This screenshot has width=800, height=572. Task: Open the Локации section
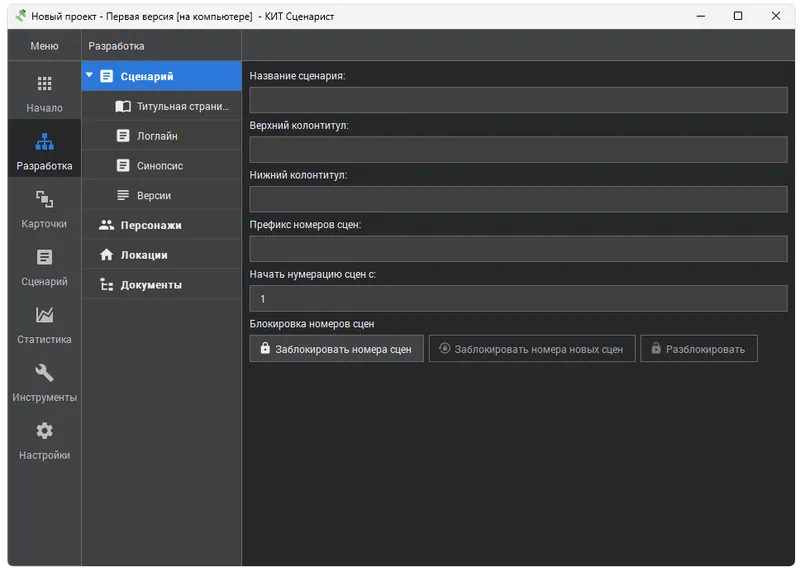pos(161,255)
